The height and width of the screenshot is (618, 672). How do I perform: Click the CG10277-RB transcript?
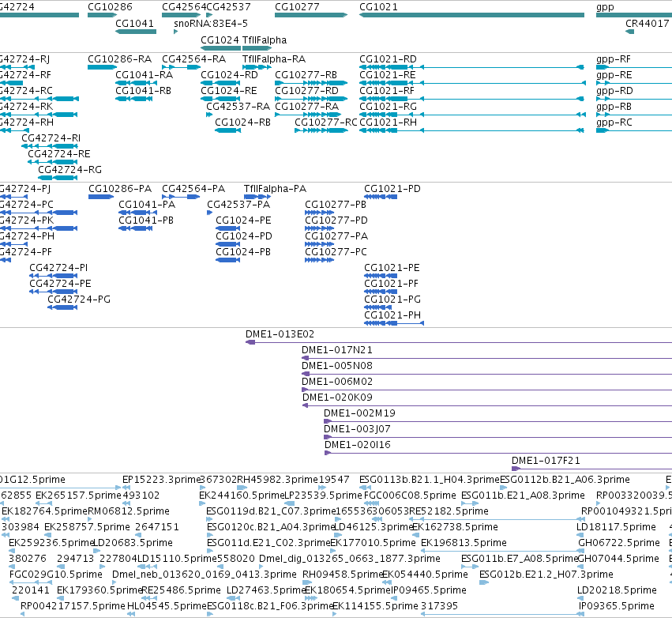point(310,83)
